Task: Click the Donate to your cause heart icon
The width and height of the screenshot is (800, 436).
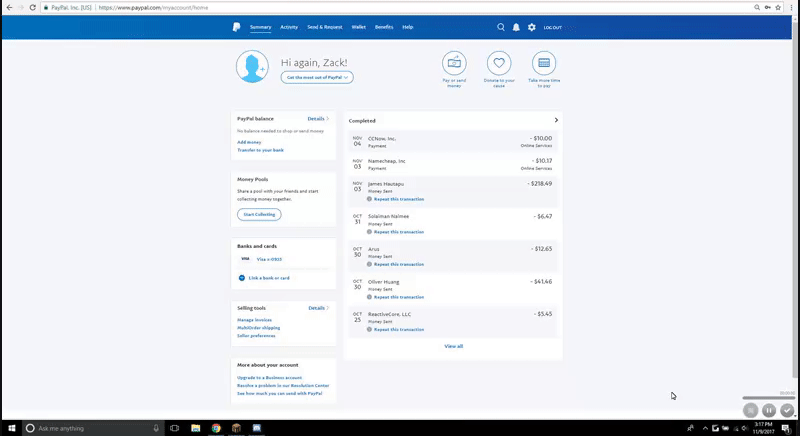Action: [499, 63]
